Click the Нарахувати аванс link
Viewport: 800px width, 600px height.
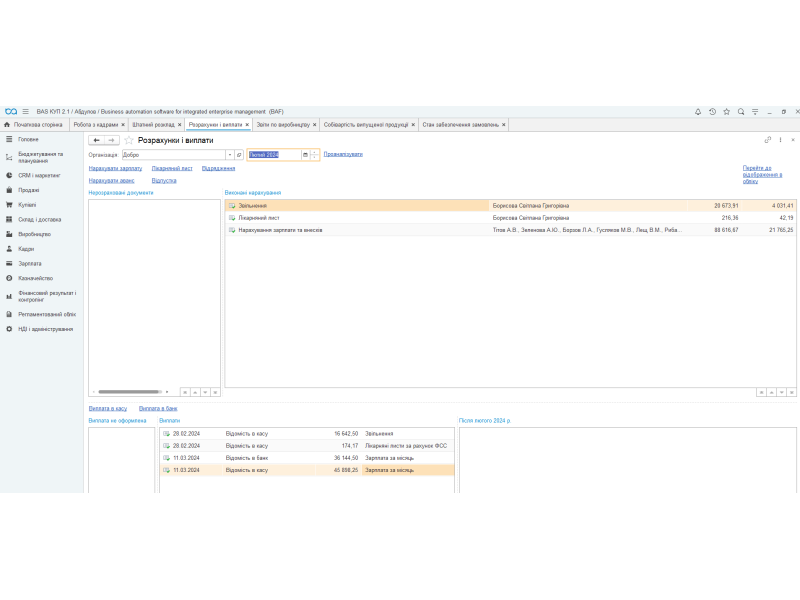(111, 181)
